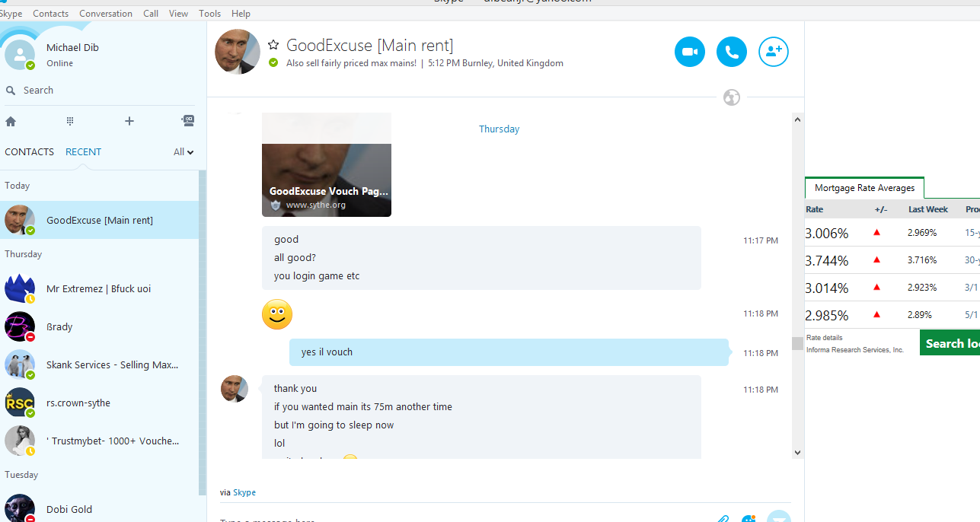
Task: Click the 11:17 PM message timestamp
Action: coord(761,240)
